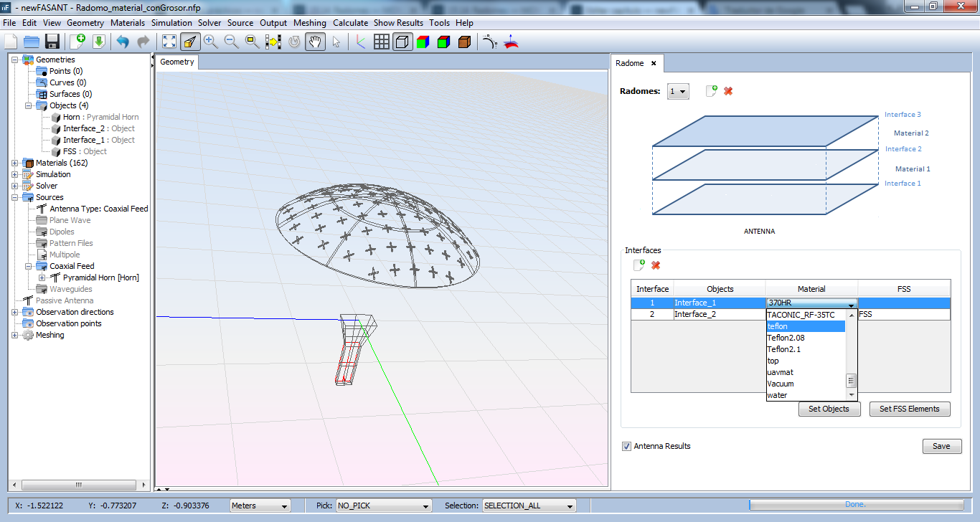Viewport: 980px width, 522px height.
Task: Click the Undo toolbar icon
Action: tap(122, 42)
